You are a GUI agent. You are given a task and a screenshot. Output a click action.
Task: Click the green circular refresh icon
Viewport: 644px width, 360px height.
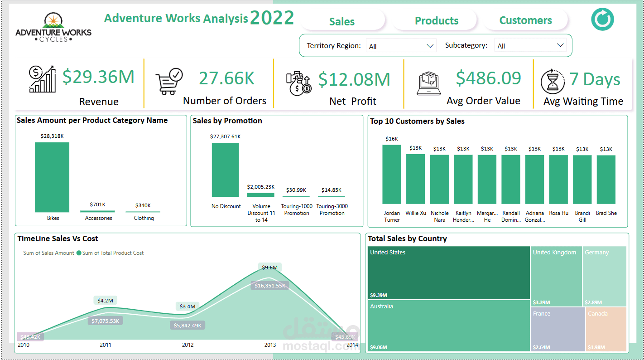pyautogui.click(x=602, y=19)
